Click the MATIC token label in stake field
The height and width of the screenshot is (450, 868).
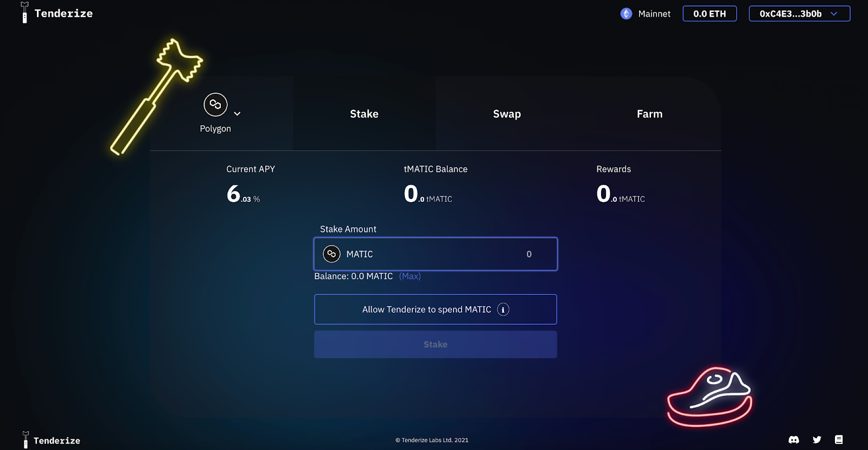point(360,254)
